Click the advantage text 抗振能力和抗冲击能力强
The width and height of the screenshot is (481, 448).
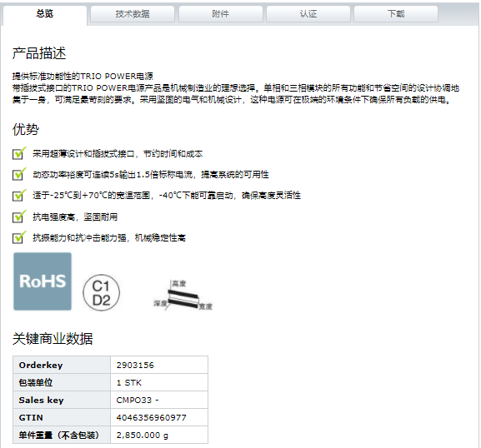point(109,237)
